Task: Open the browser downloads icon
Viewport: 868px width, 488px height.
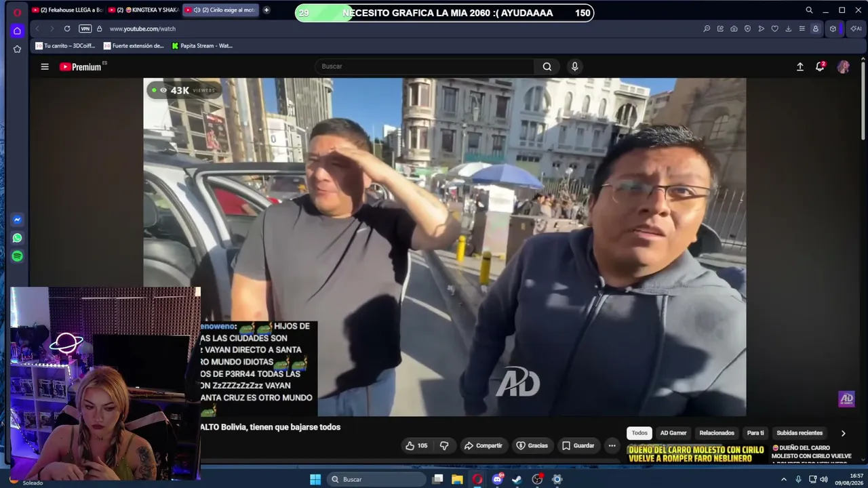Action: pos(788,28)
